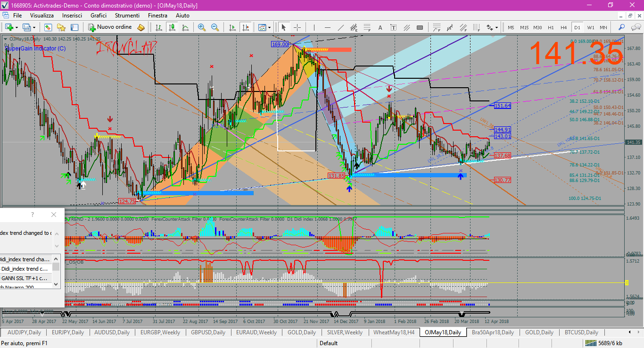Select the equidistant channel tool
The width and height of the screenshot is (644, 348).
point(354,27)
